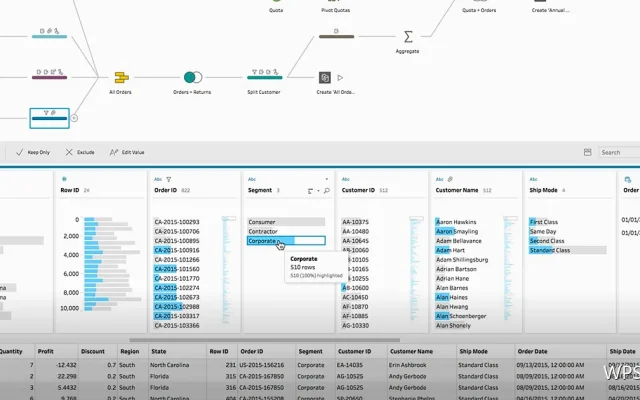Run the flow with the play button beside the output step

click(340, 78)
